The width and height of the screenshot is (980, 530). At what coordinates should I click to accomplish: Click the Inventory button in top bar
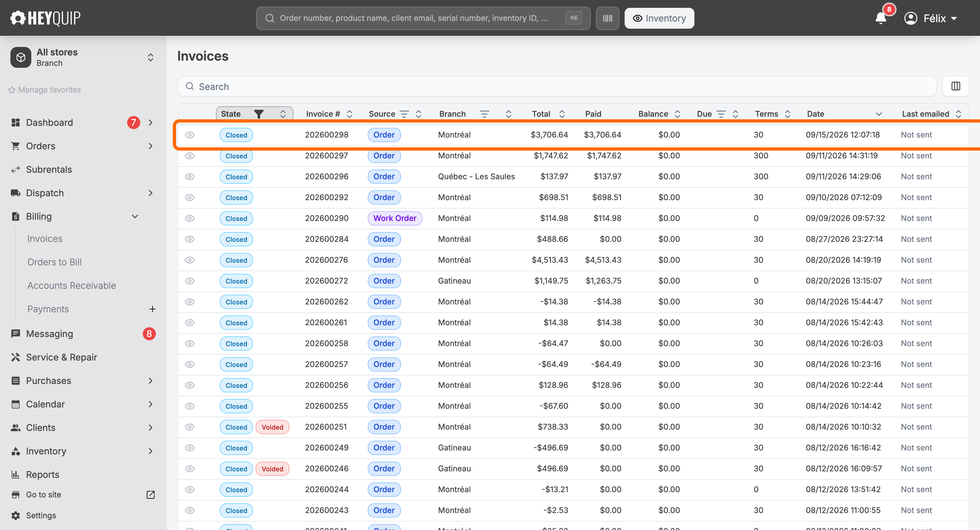pyautogui.click(x=659, y=18)
